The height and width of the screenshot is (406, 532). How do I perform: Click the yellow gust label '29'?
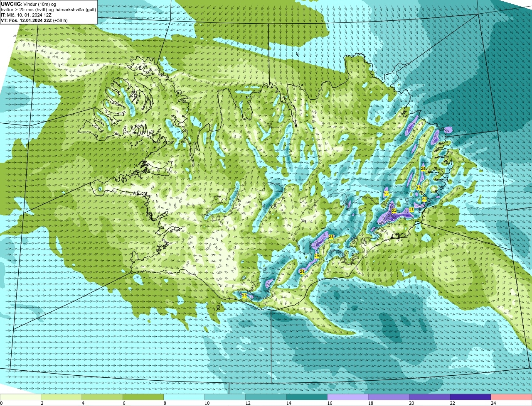317,256
